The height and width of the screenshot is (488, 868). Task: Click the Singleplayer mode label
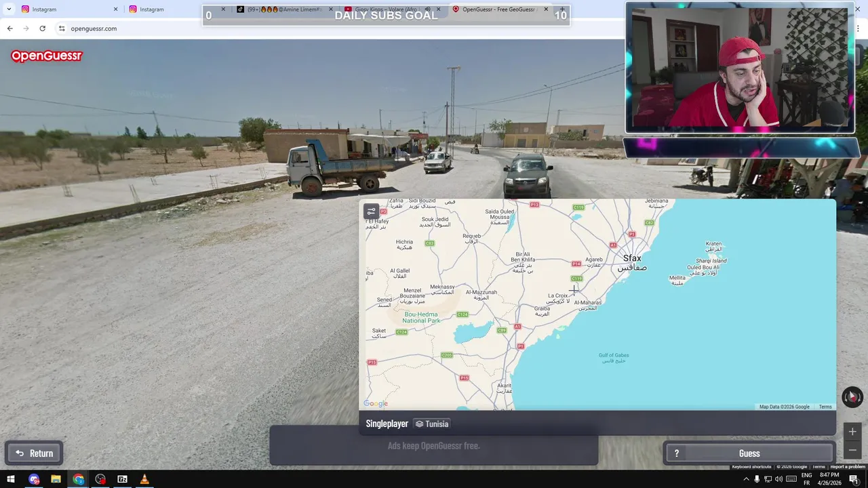(387, 424)
